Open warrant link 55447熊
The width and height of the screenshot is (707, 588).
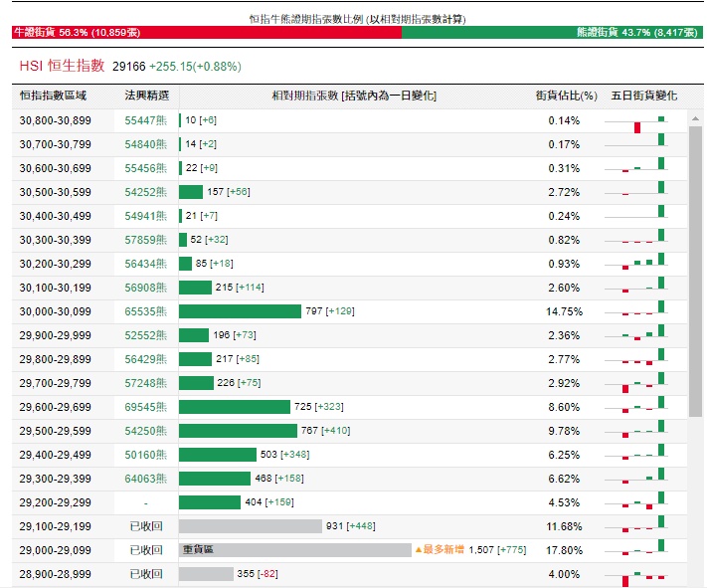click(x=145, y=120)
